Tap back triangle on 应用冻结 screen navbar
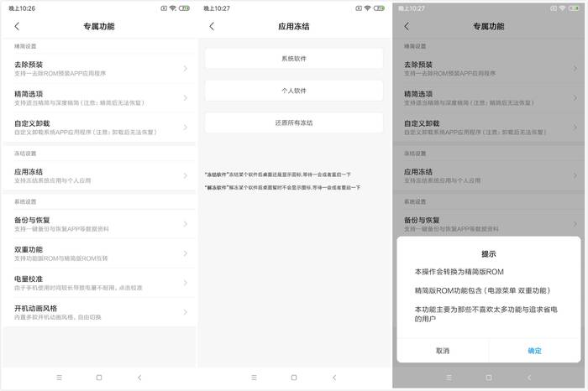This screenshot has height=391, width=588. click(x=334, y=378)
